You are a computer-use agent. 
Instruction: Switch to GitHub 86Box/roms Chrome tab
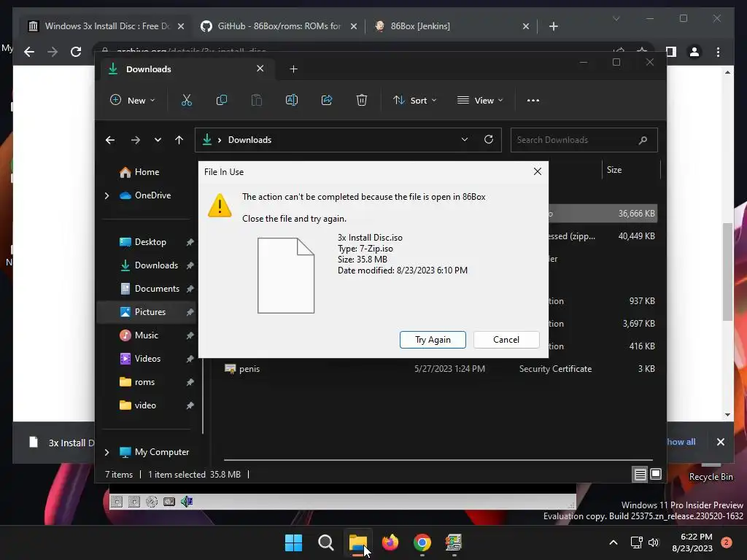[279, 26]
